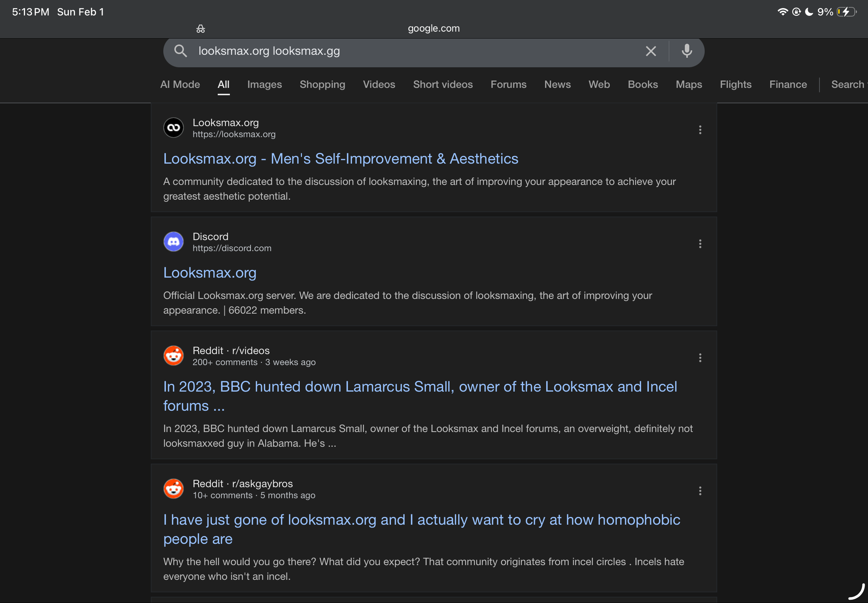The width and height of the screenshot is (868, 603).
Task: Click the magnifying glass search icon
Action: click(181, 51)
